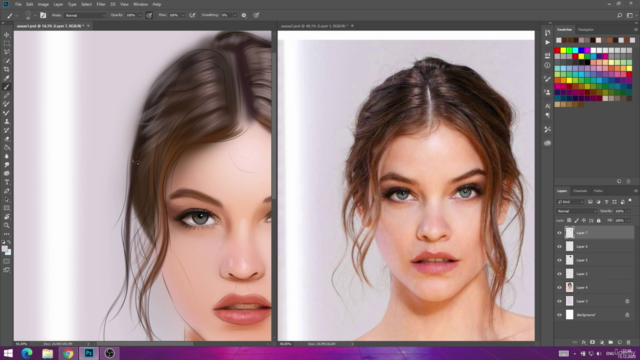The width and height of the screenshot is (640, 360).
Task: Open the Actions play panel icon
Action: point(547,42)
